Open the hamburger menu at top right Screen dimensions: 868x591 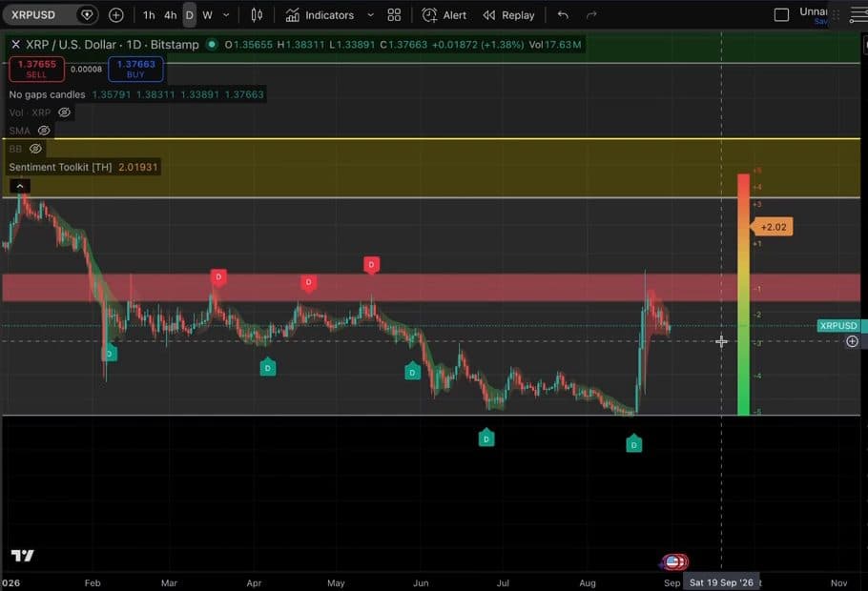click(858, 15)
